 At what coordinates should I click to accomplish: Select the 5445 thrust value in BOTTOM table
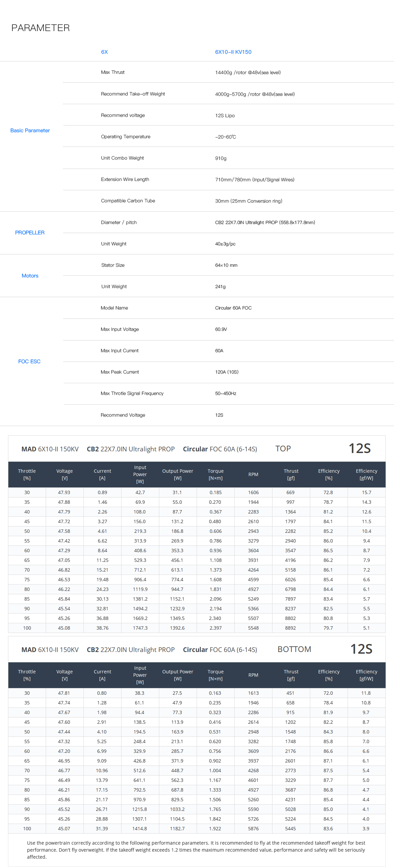[290, 828]
